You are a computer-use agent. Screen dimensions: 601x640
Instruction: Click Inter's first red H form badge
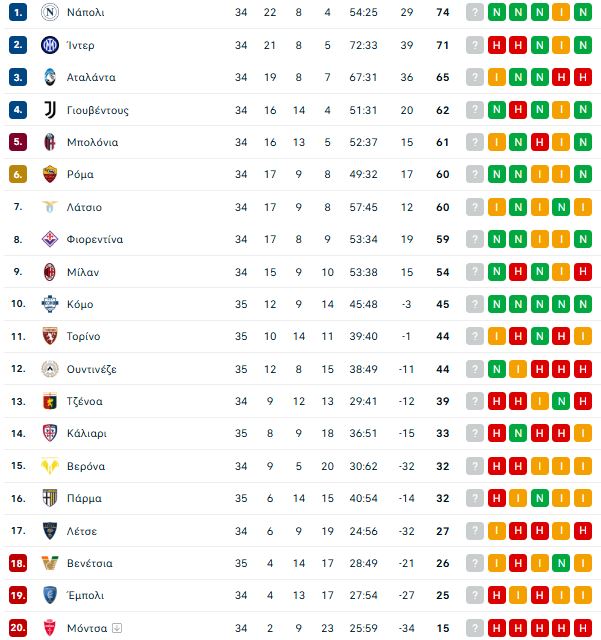(x=496, y=45)
